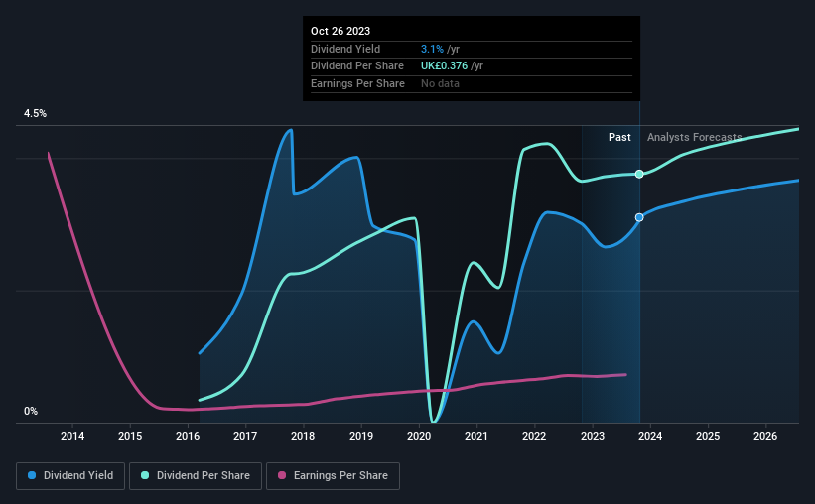Toggle the Earnings Per Share legend button
Screen dimensions: 815x504
pos(333,476)
